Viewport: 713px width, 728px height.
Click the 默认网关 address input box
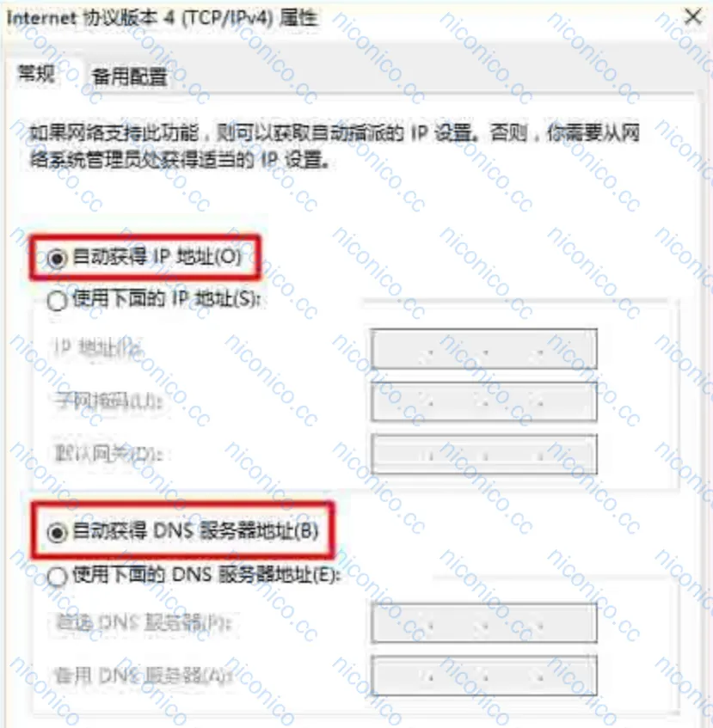[483, 454]
